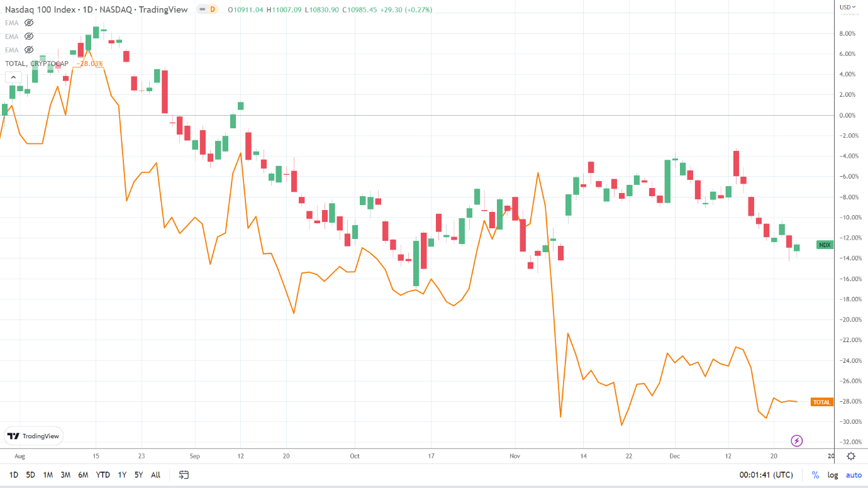Toggle auto scale mode
Screen dimensions: 868x488
[854, 475]
